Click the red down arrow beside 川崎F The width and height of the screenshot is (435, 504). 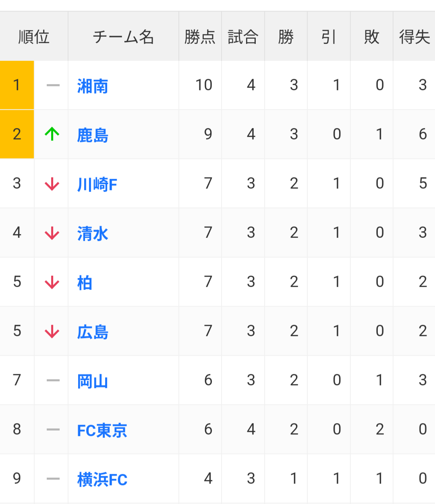pyautogui.click(x=52, y=184)
